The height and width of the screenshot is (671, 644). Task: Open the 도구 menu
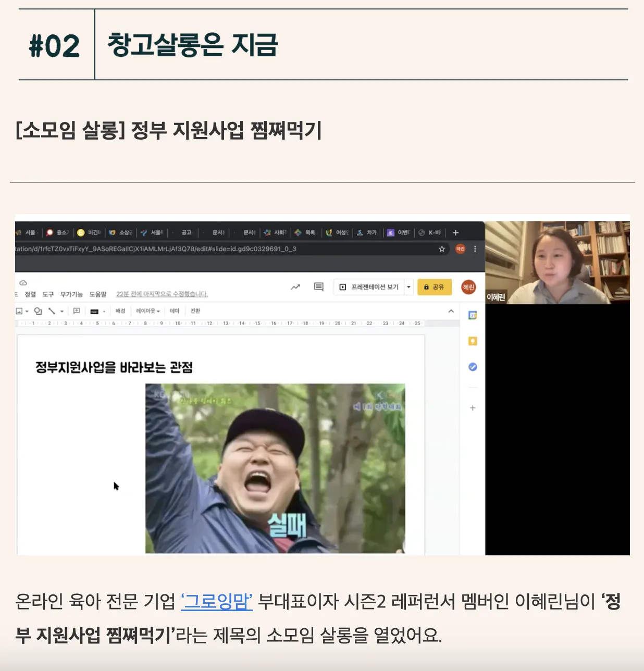point(48,294)
